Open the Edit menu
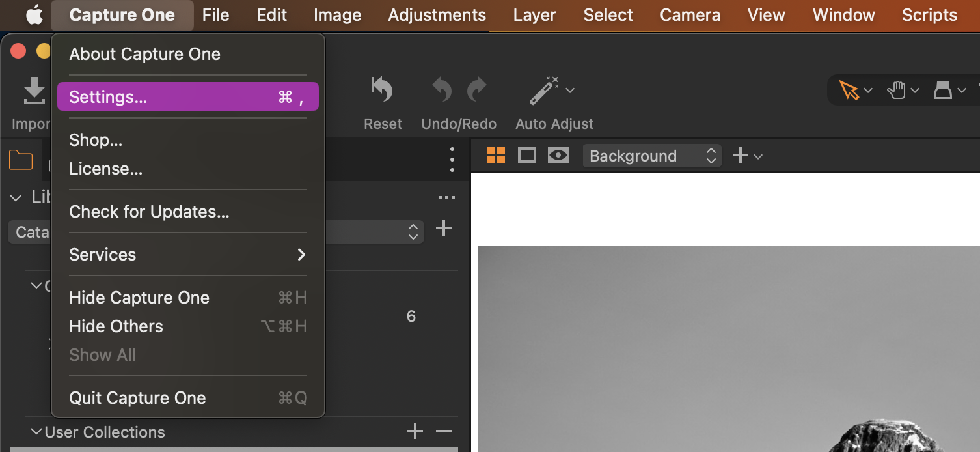 tap(272, 15)
